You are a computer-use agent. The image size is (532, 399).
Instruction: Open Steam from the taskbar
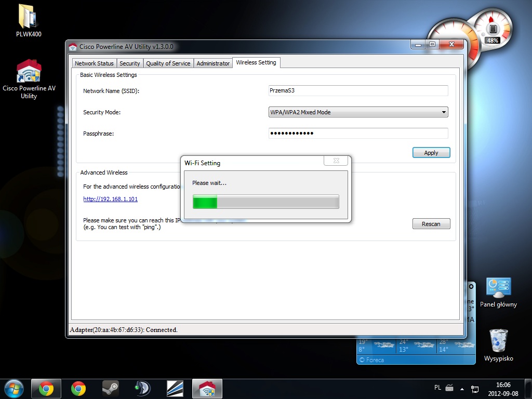pos(111,389)
